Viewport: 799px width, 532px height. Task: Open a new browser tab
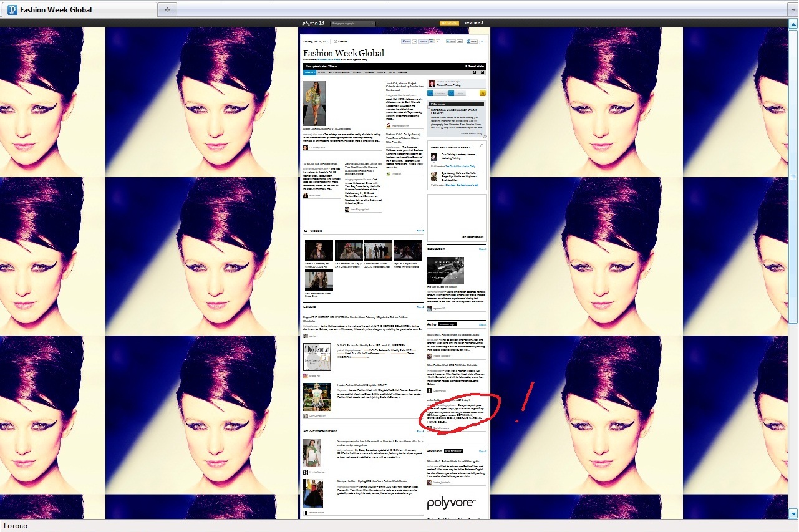167,10
